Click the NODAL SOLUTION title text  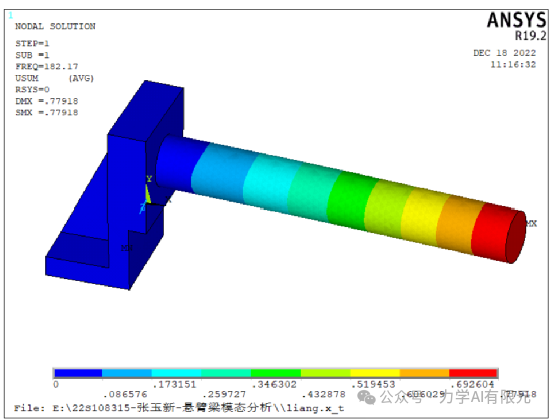[55, 26]
